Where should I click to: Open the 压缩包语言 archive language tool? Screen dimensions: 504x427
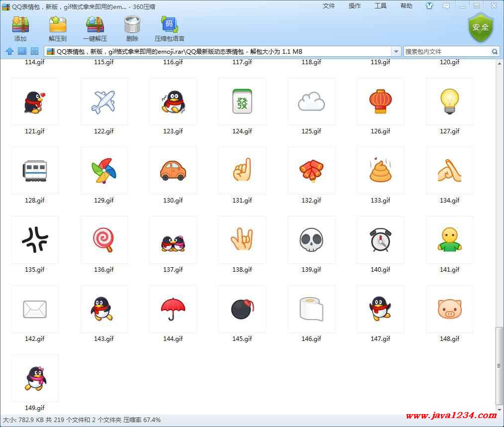pos(169,28)
